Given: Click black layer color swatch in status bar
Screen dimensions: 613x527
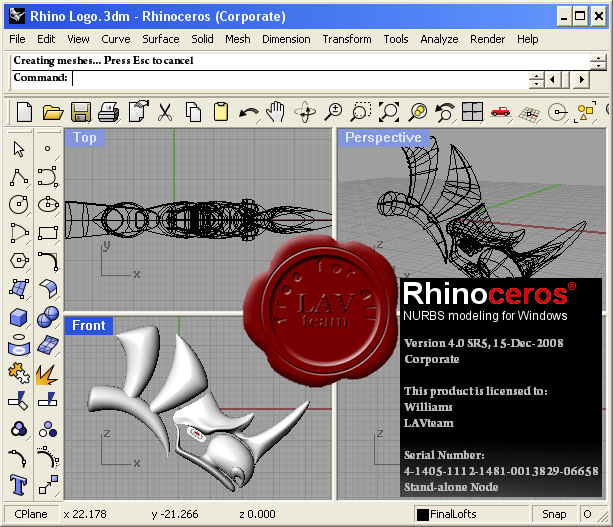Looking at the screenshot, I should tap(423, 514).
